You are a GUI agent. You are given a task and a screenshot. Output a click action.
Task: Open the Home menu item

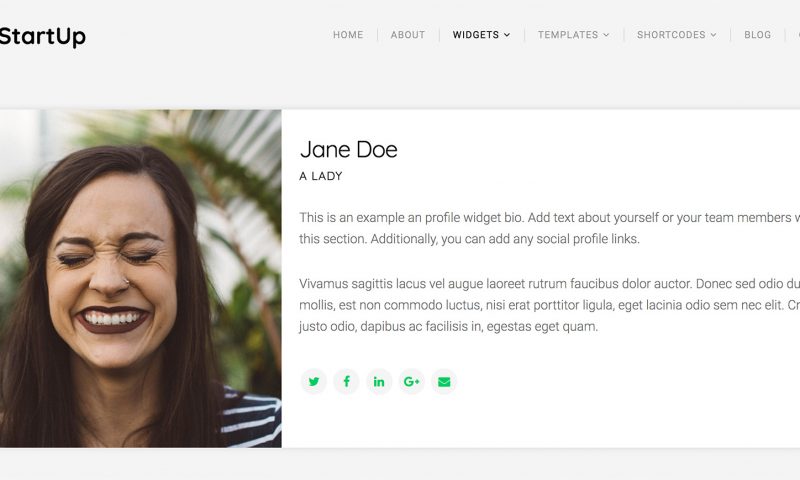pos(348,35)
